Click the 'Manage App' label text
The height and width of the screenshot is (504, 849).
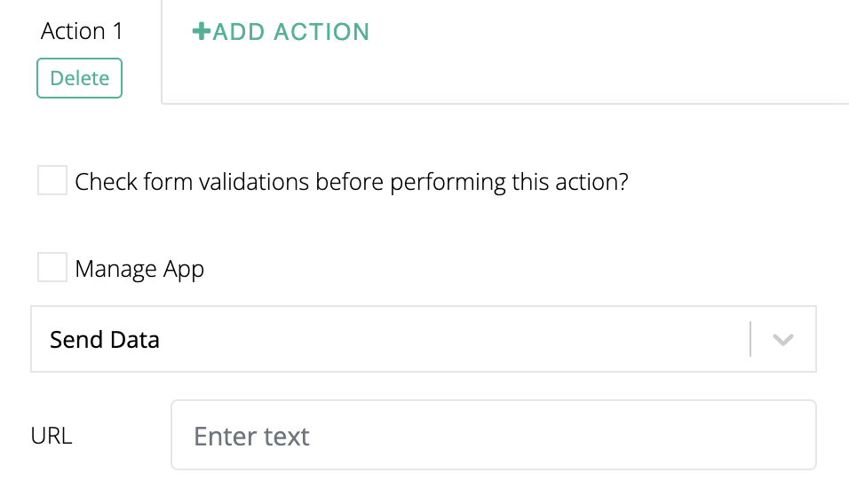pos(139,269)
